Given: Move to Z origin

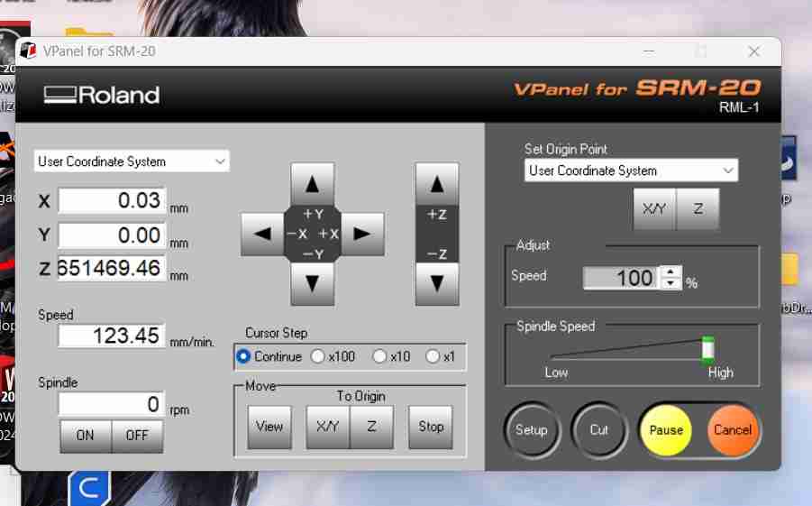Looking at the screenshot, I should [x=371, y=427].
